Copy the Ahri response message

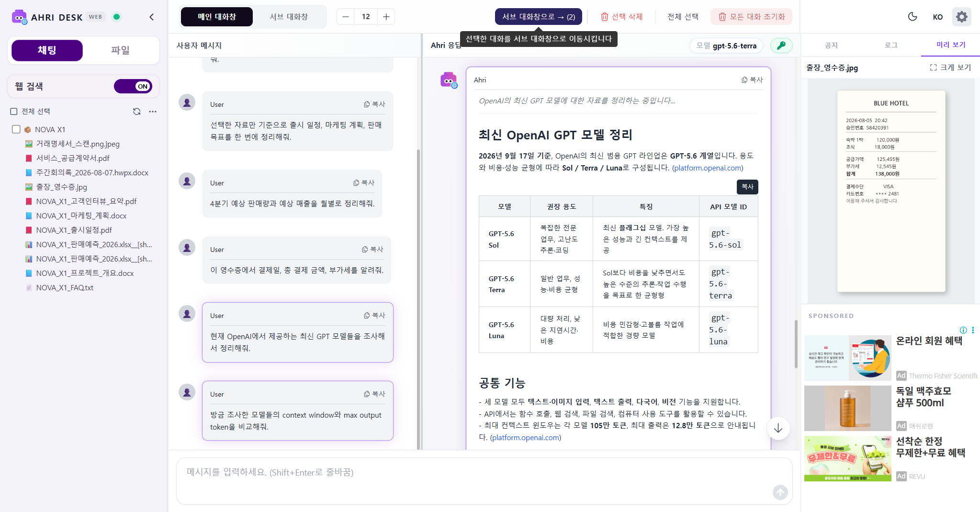click(x=752, y=80)
